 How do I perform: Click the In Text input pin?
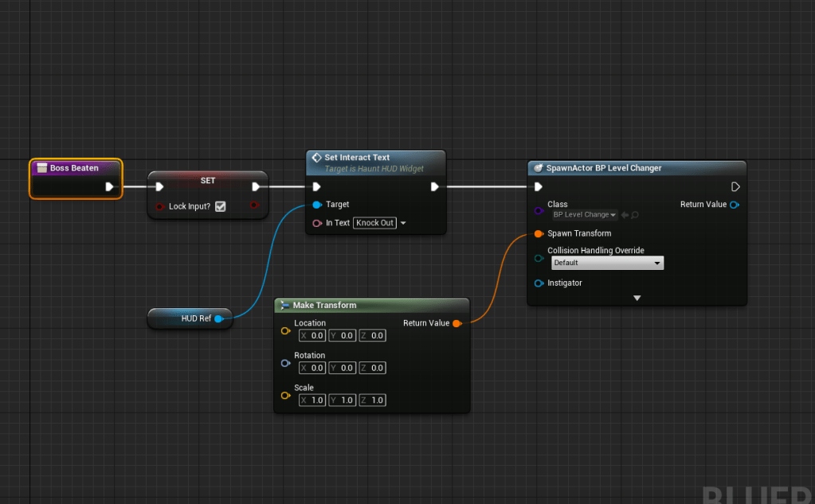tap(316, 223)
